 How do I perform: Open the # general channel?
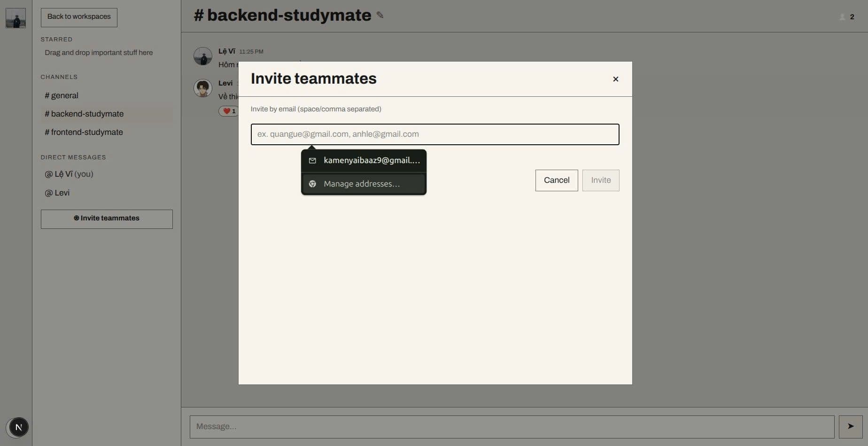pos(107,95)
